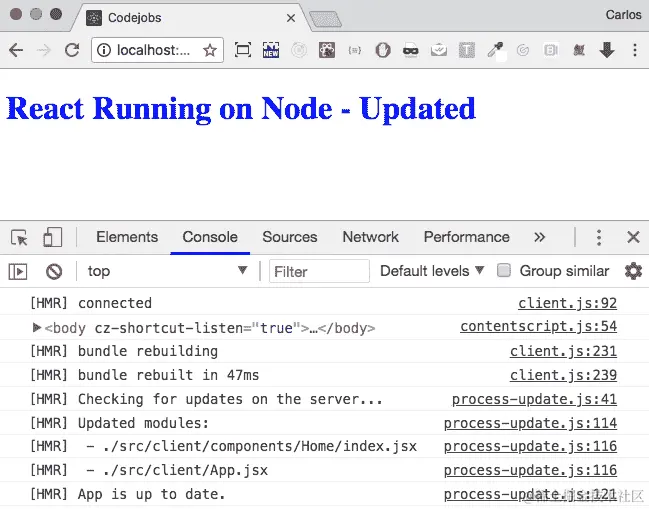Click the inbox checkmark extension icon

[439, 50]
